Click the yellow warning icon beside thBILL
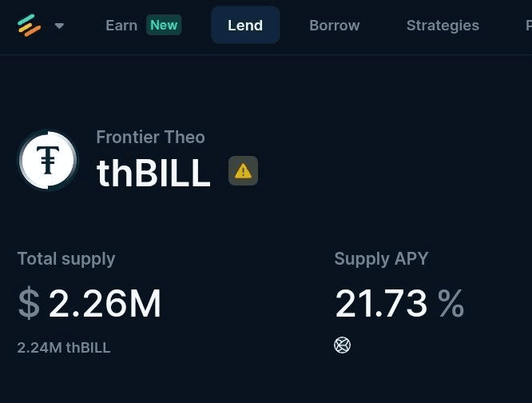The image size is (532, 403). click(x=243, y=171)
